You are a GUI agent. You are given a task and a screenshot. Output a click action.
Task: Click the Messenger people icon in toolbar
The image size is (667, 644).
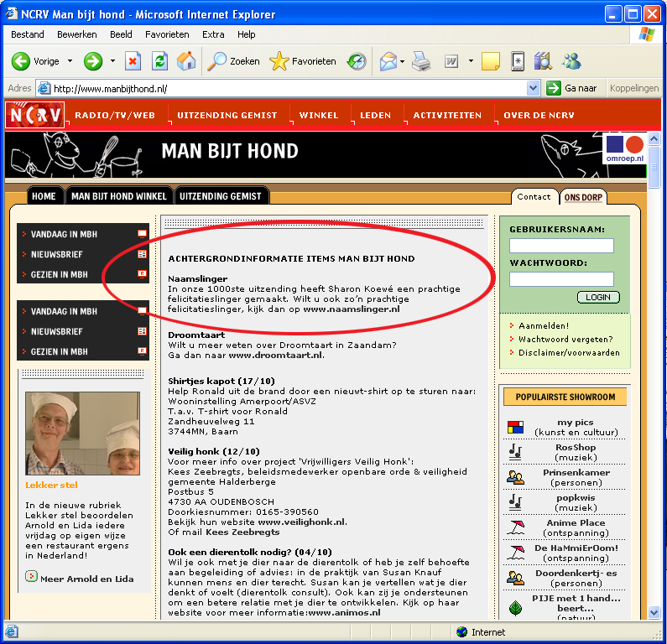pyautogui.click(x=572, y=61)
